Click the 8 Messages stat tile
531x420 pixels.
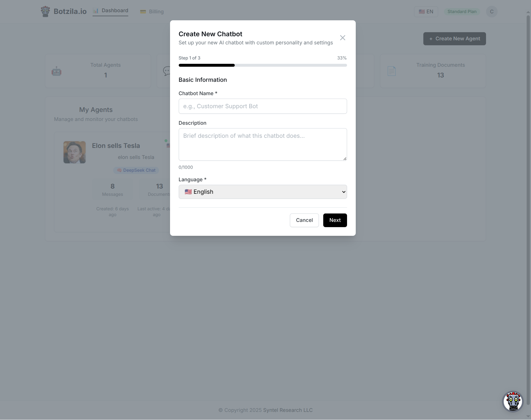(x=113, y=189)
